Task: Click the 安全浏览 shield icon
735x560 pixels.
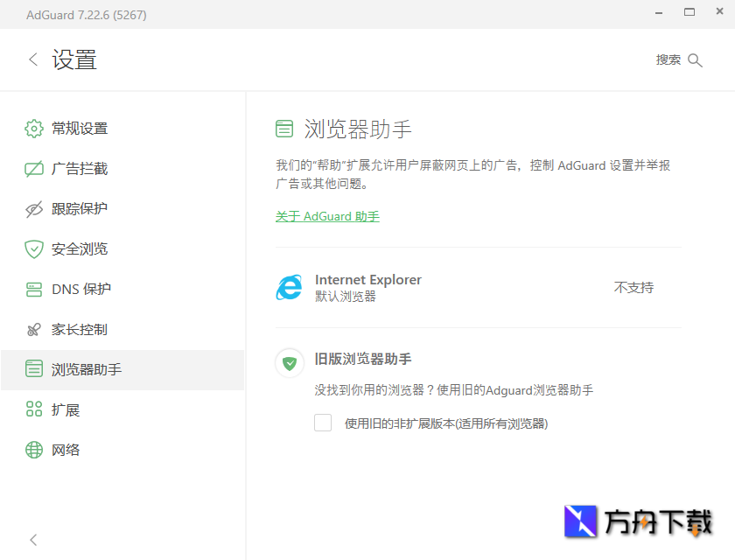Action: click(x=32, y=248)
